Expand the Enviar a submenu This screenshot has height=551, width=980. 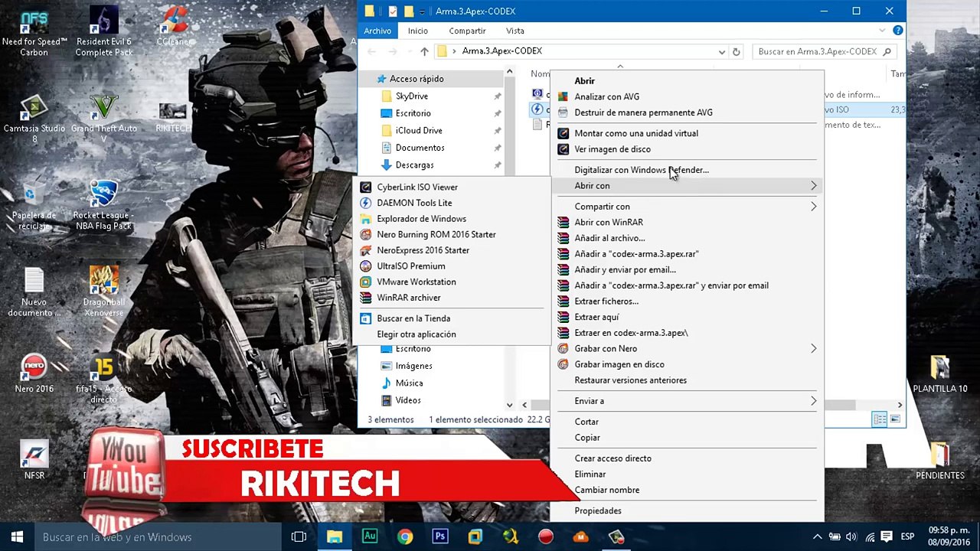click(x=687, y=401)
